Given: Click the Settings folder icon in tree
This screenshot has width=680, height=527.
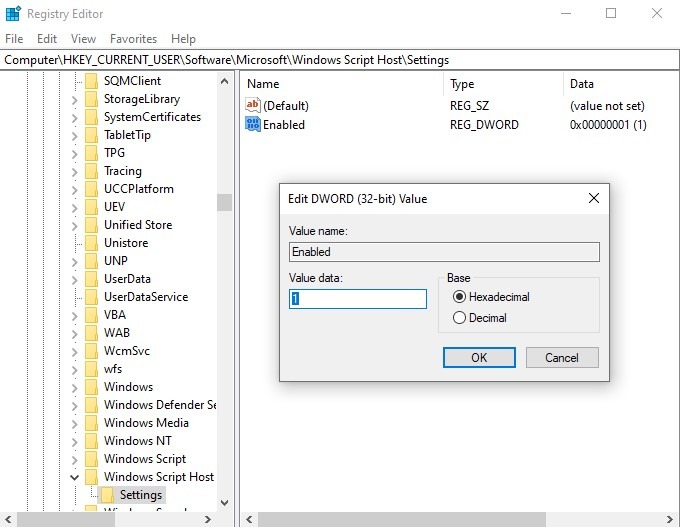Looking at the screenshot, I should (x=107, y=494).
